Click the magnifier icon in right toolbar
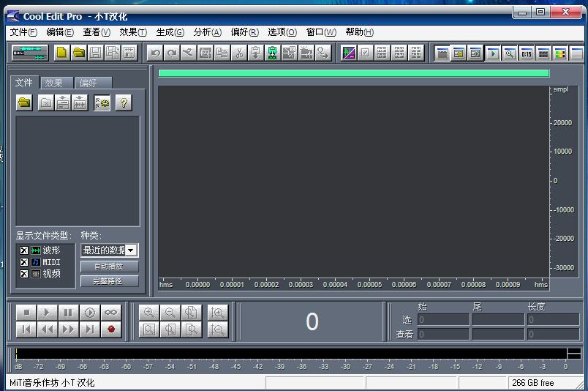The height and width of the screenshot is (391, 588). pyautogui.click(x=510, y=53)
